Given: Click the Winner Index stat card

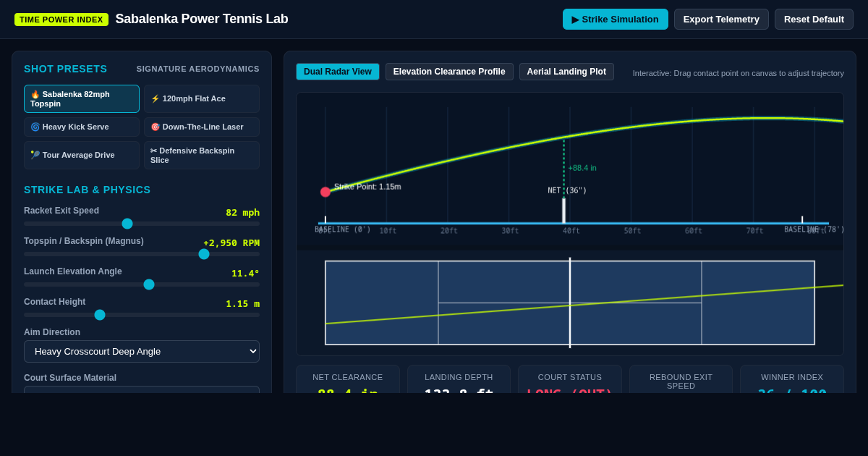Looking at the screenshot, I should pyautogui.click(x=792, y=379).
